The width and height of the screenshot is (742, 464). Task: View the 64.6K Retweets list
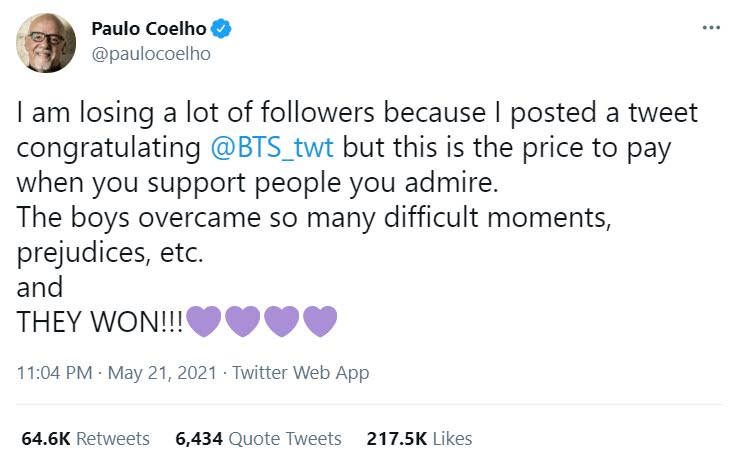(85, 438)
